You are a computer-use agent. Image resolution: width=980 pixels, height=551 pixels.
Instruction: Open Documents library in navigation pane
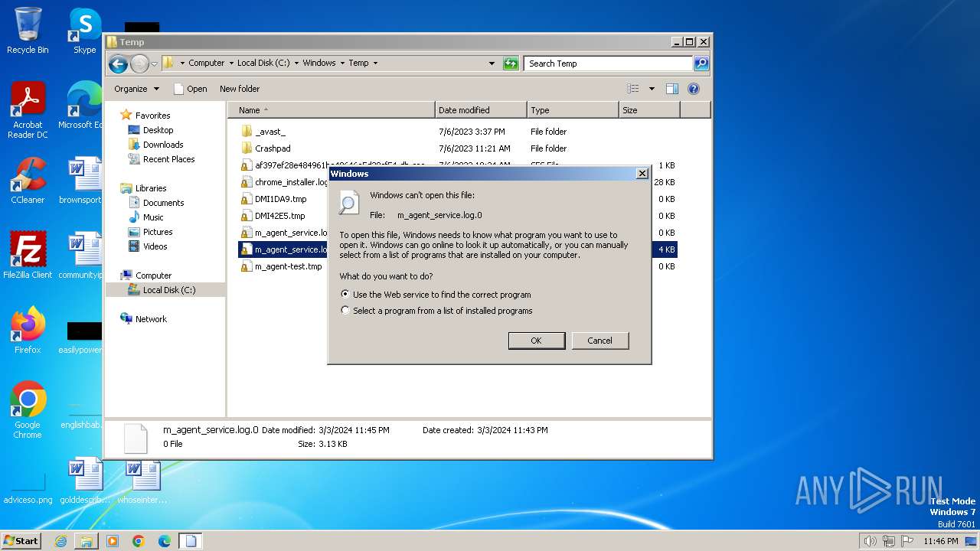[163, 203]
